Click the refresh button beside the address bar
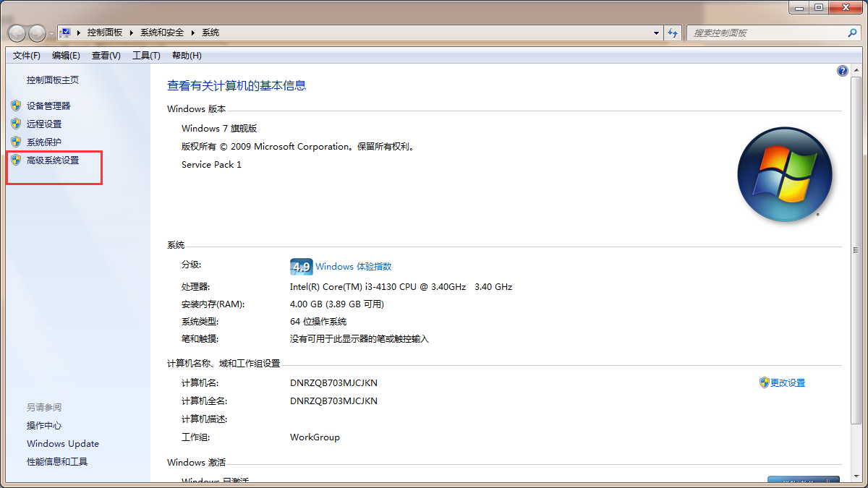Image resolution: width=868 pixels, height=488 pixels. (673, 33)
